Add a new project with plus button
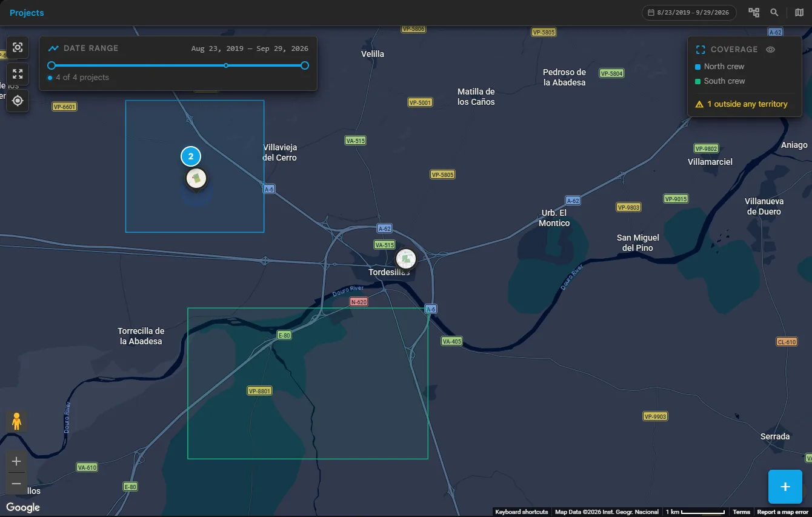Image resolution: width=812 pixels, height=517 pixels. click(785, 487)
